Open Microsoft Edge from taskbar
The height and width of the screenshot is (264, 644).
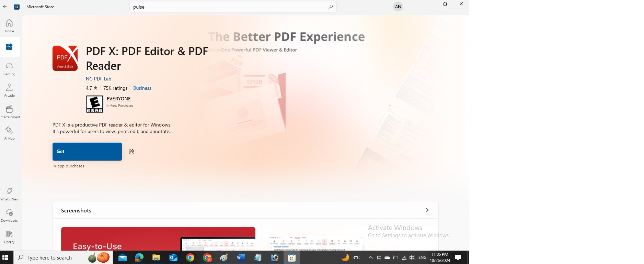(x=139, y=257)
